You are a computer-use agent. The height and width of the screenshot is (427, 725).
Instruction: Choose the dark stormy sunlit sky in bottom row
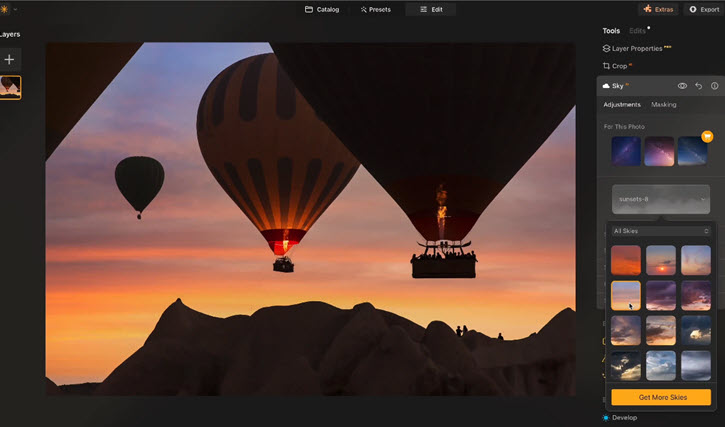626,365
